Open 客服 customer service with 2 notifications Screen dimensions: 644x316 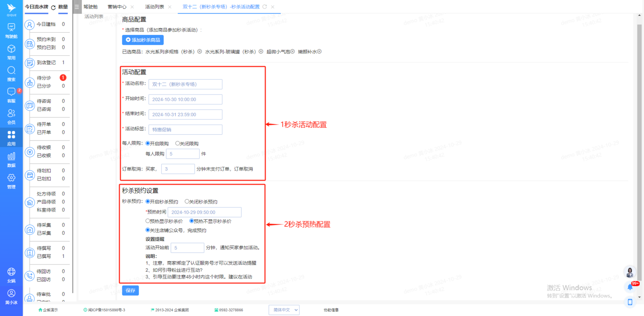[x=11, y=94]
